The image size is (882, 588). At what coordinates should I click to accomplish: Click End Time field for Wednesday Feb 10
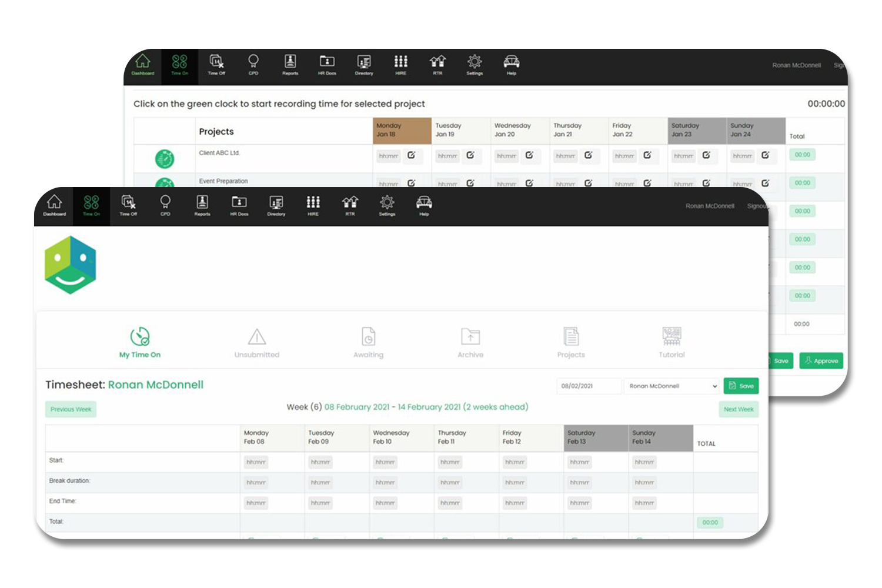(x=385, y=503)
